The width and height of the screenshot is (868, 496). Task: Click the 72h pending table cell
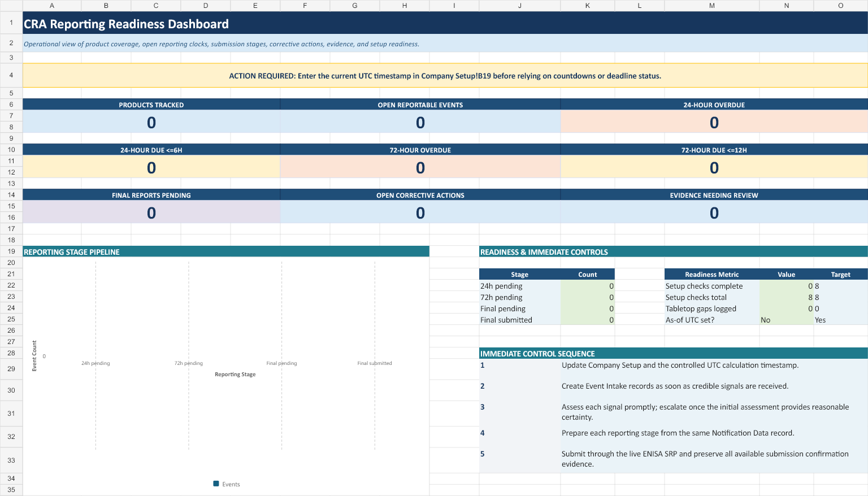pos(520,297)
